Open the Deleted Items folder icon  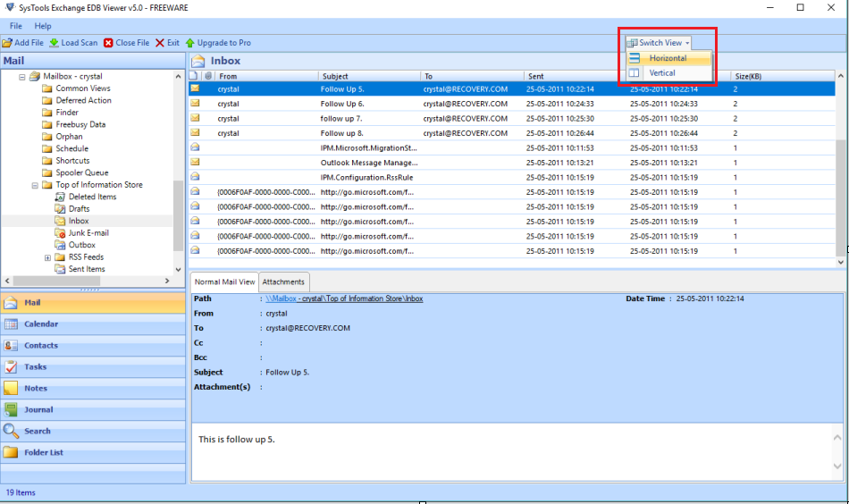tap(60, 197)
